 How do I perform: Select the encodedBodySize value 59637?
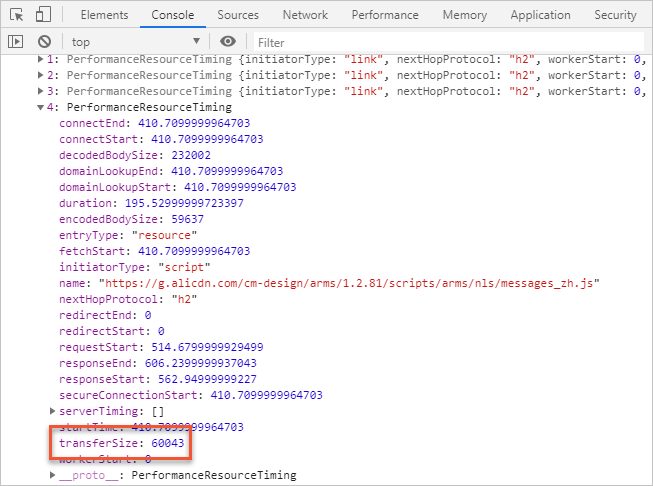(x=188, y=219)
